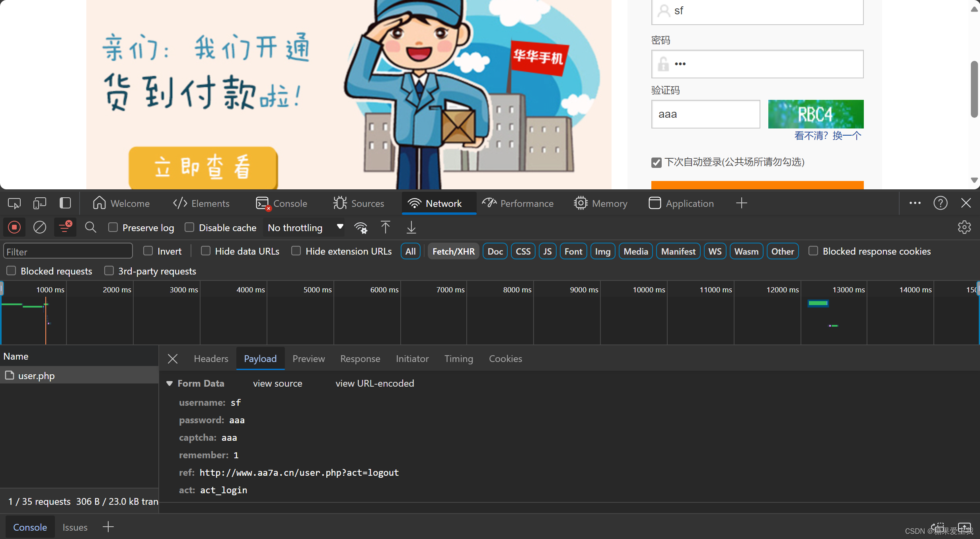980x539 pixels.
Task: Click the Fetch/XHR filter button
Action: (x=453, y=251)
